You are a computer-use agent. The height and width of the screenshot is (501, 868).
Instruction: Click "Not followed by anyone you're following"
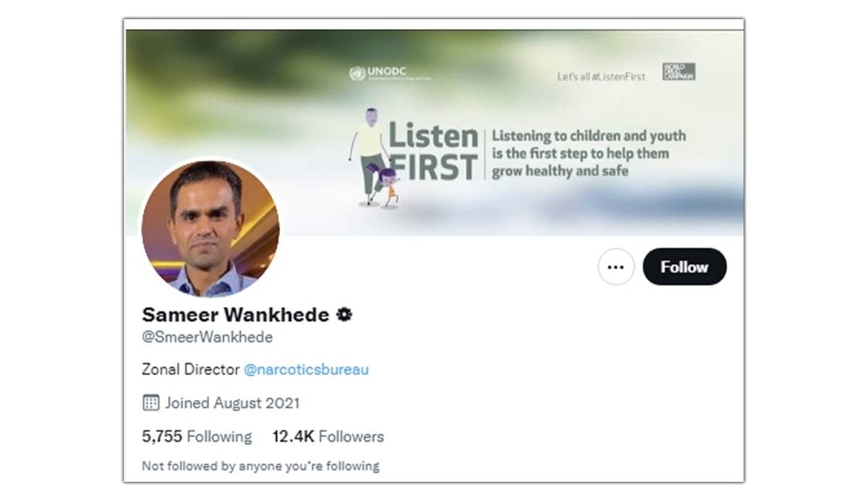click(260, 466)
